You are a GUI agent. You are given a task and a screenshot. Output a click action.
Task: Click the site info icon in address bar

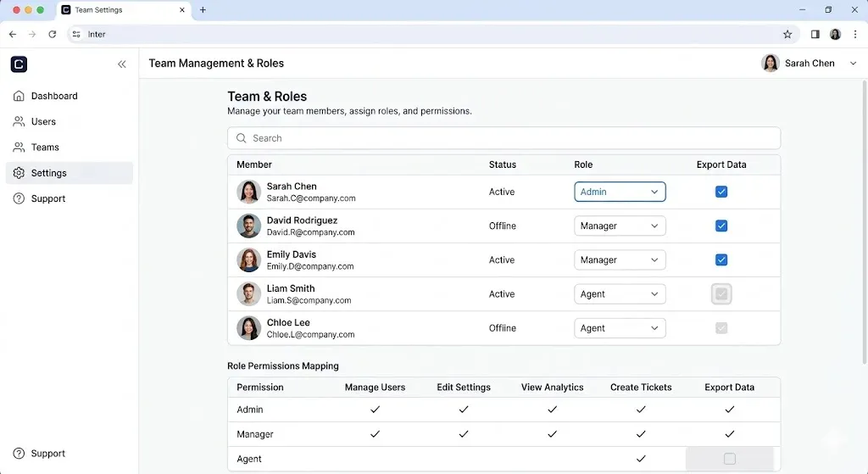(76, 34)
